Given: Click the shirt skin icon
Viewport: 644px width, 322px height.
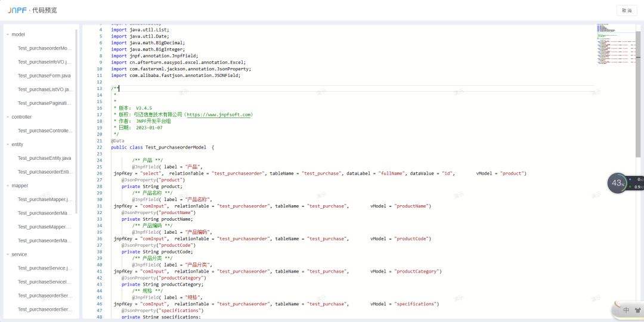Looking at the screenshot, I should click(x=637, y=310).
